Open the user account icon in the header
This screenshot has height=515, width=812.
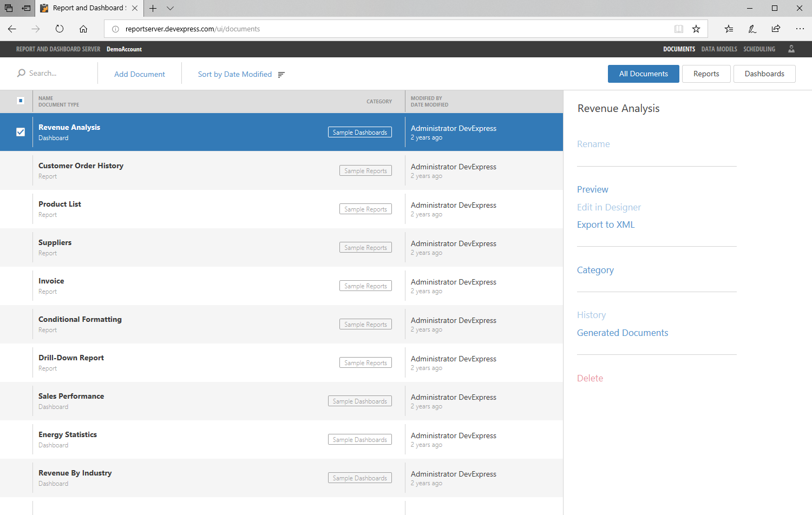[x=791, y=49]
